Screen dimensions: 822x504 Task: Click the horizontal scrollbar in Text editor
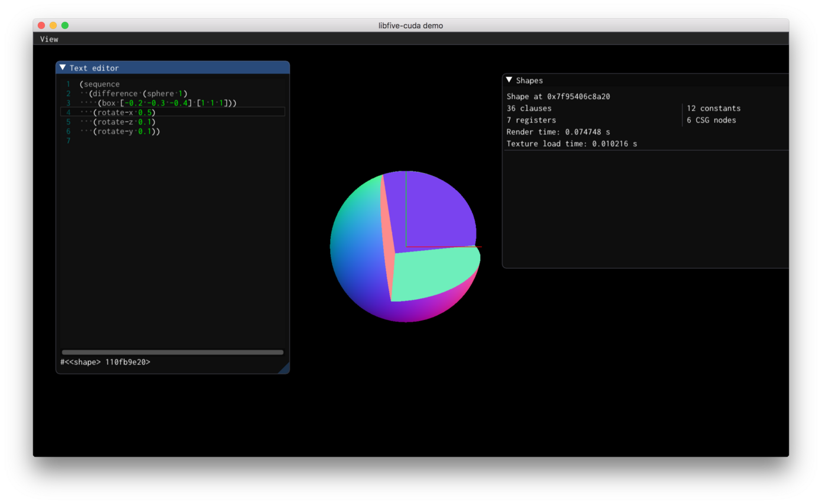(172, 352)
